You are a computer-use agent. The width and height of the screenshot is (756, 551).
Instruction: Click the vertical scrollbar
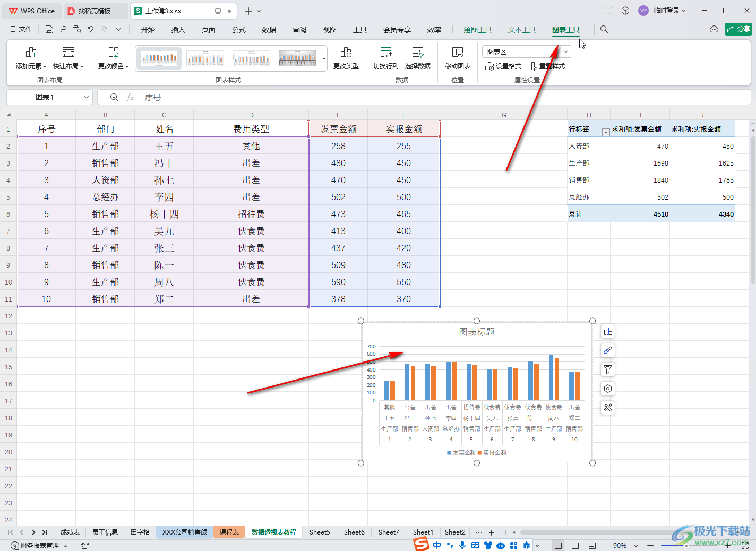tap(753, 210)
